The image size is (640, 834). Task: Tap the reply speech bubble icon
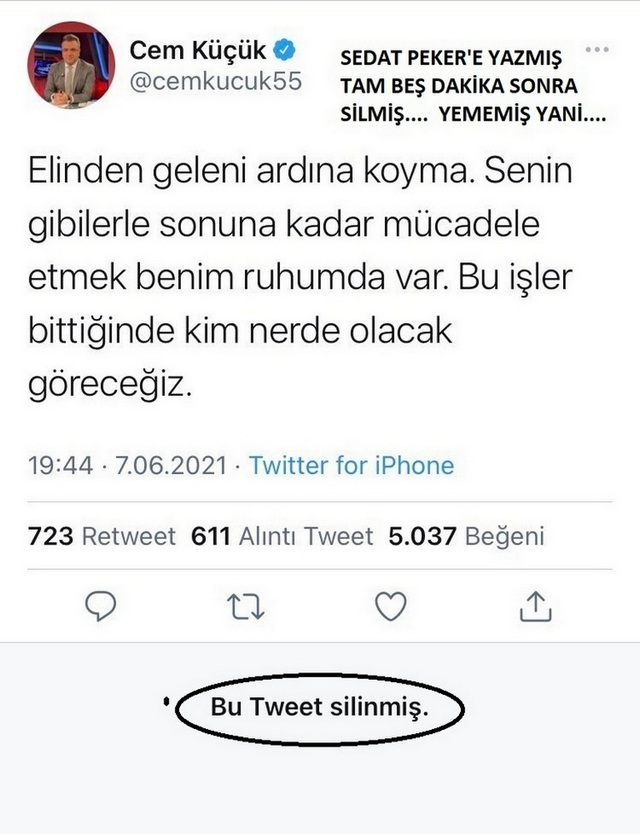tap(101, 606)
